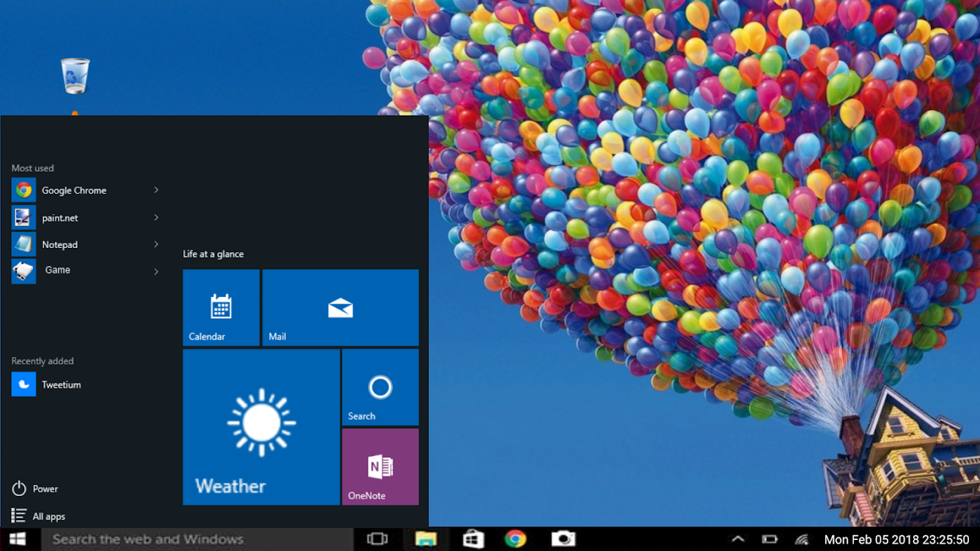Click the All apps list icon
The height and width of the screenshot is (551, 980).
coord(19,516)
